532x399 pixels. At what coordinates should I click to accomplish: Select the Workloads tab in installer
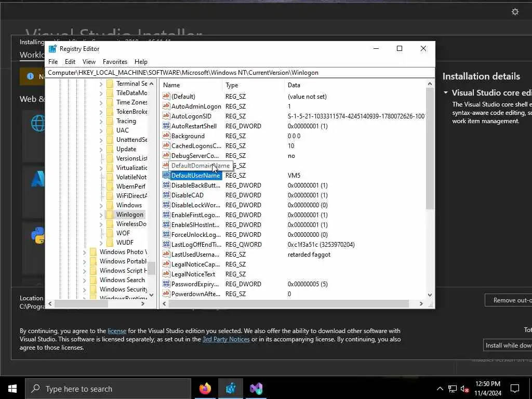click(32, 55)
